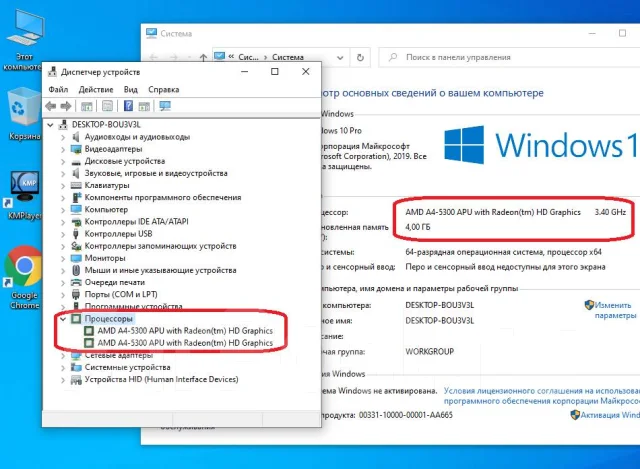Scan for hardware changes monitor icon
640x469 pixels.
(x=165, y=106)
